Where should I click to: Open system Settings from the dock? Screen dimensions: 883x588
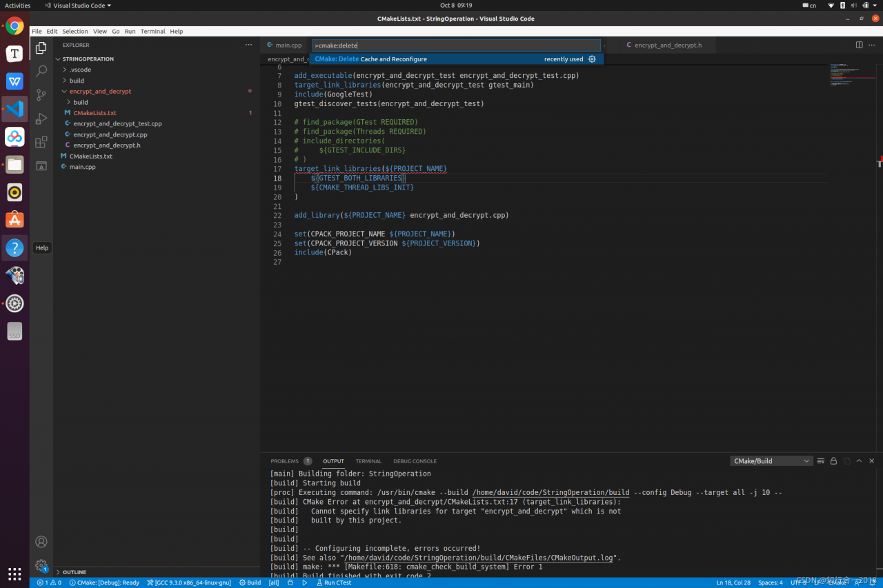pyautogui.click(x=14, y=303)
